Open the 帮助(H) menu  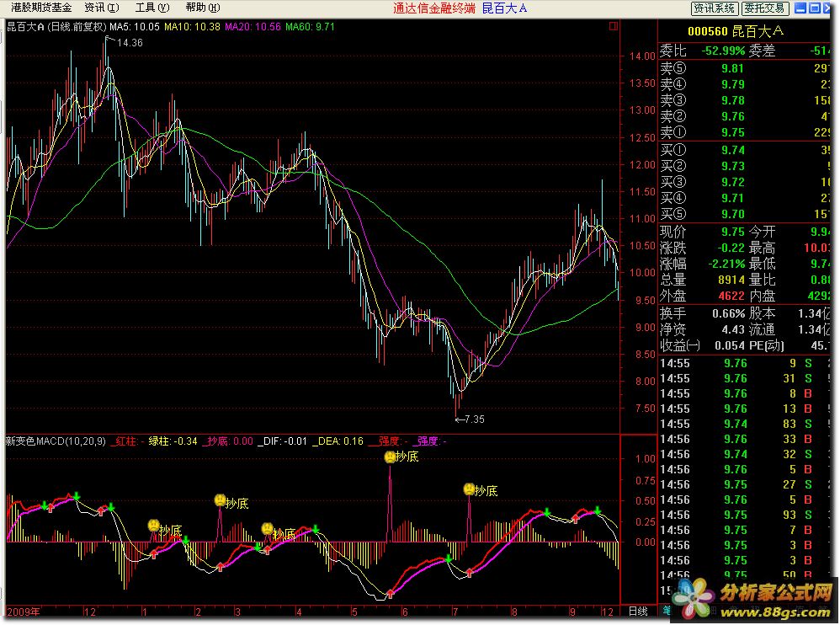pos(203,8)
